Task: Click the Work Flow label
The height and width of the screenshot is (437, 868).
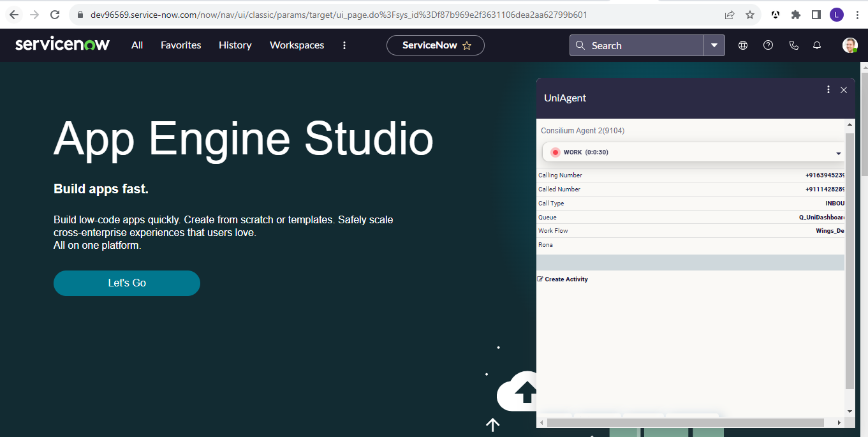Action: click(553, 231)
